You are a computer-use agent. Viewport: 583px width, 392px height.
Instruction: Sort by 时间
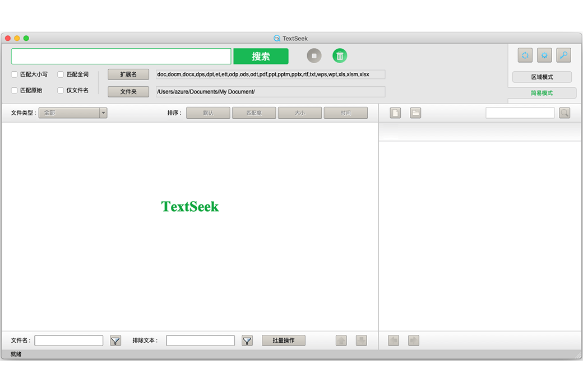346,113
